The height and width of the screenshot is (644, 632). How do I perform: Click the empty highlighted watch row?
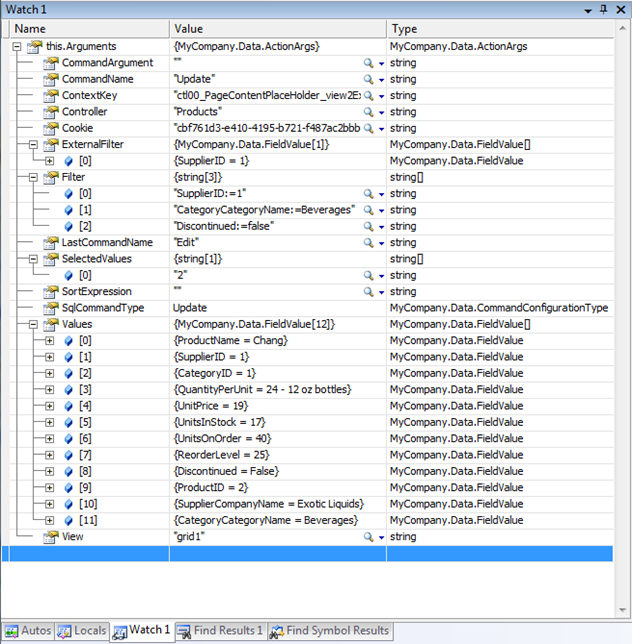pyautogui.click(x=300, y=553)
